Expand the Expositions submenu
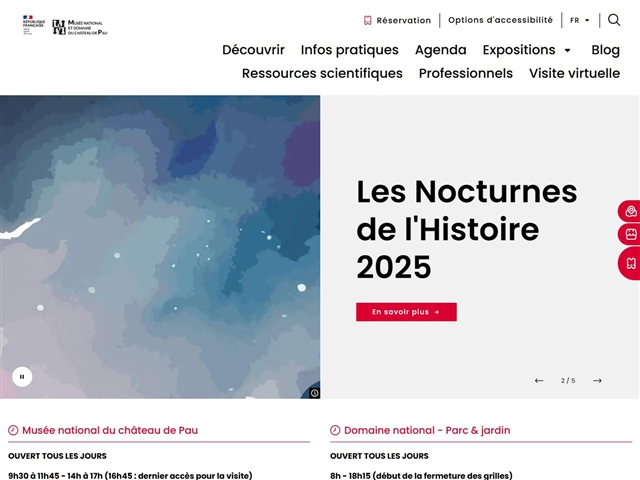This screenshot has width=640, height=480. click(x=567, y=50)
